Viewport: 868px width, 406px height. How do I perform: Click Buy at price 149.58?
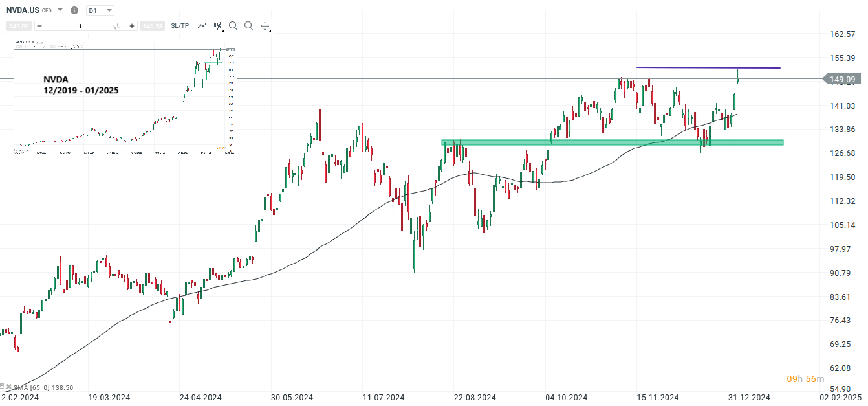point(153,26)
